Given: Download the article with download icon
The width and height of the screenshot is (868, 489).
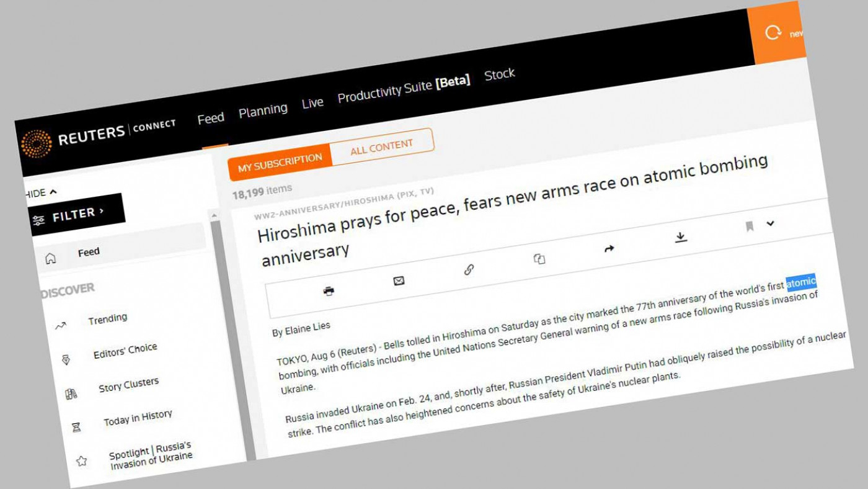Looking at the screenshot, I should point(681,237).
